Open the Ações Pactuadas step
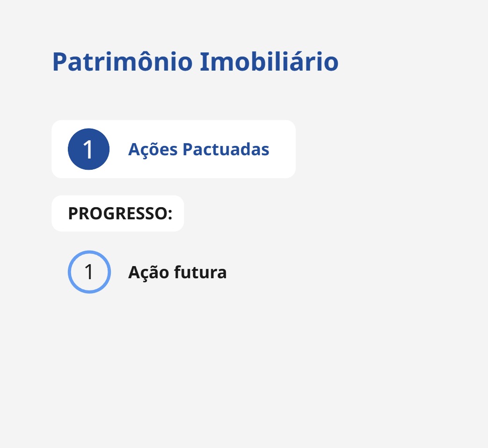Screen dimensions: 488x448 coord(198,149)
